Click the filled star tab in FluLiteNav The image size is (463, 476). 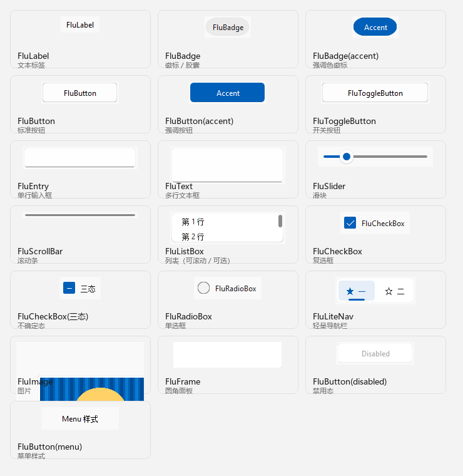(356, 291)
